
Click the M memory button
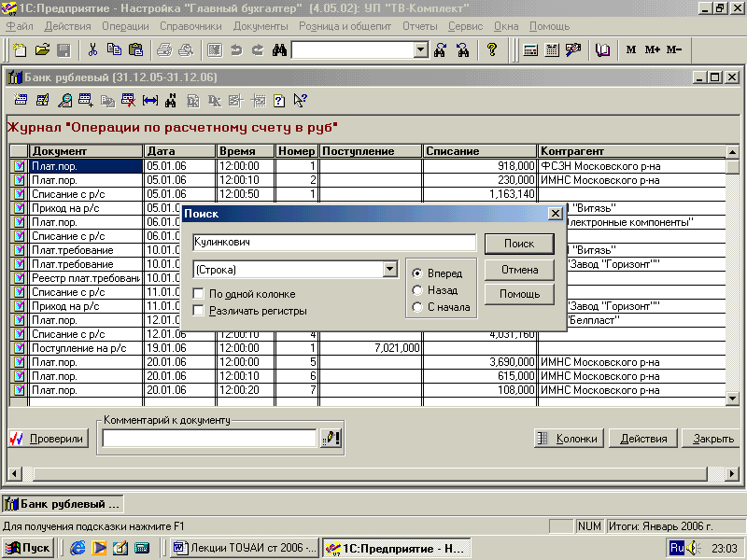click(x=631, y=49)
